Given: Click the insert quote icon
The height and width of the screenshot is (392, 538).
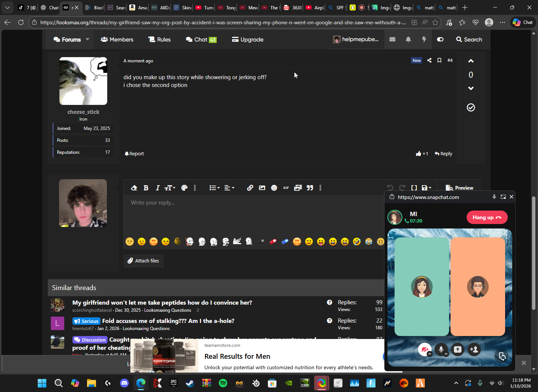Looking at the screenshot, I should point(310,188).
